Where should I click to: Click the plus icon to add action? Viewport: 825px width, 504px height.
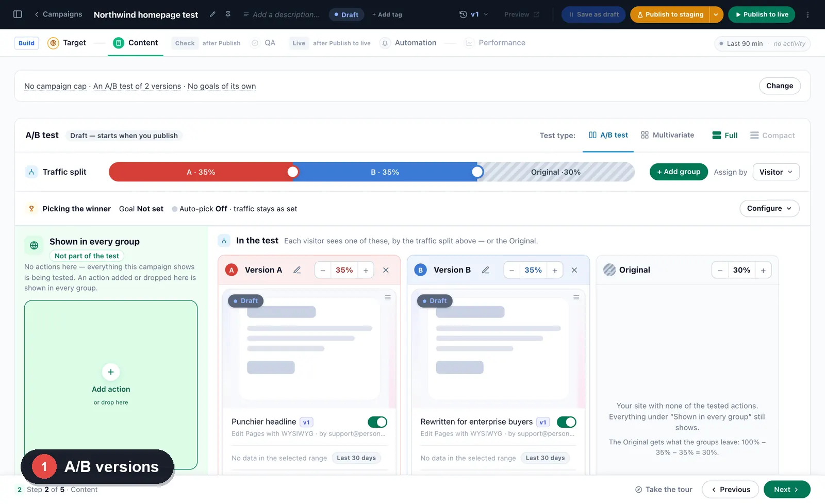111,372
